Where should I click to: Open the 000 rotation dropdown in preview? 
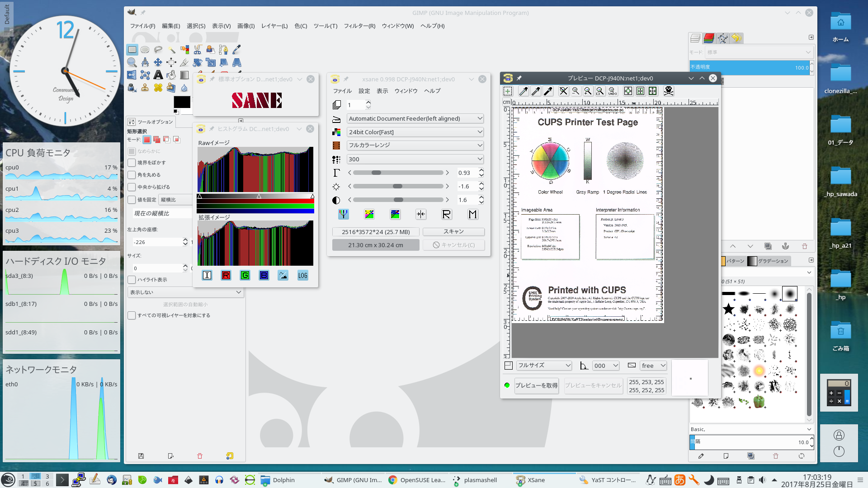pyautogui.click(x=606, y=366)
